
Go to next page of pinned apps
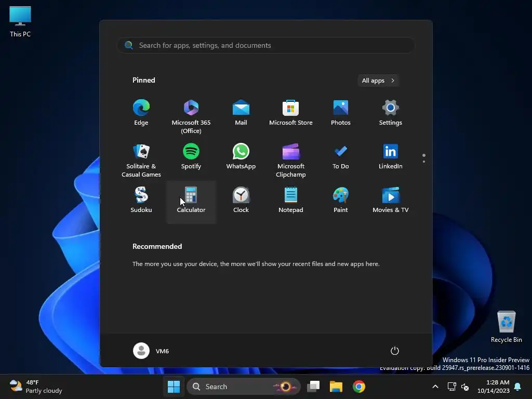coord(424,162)
